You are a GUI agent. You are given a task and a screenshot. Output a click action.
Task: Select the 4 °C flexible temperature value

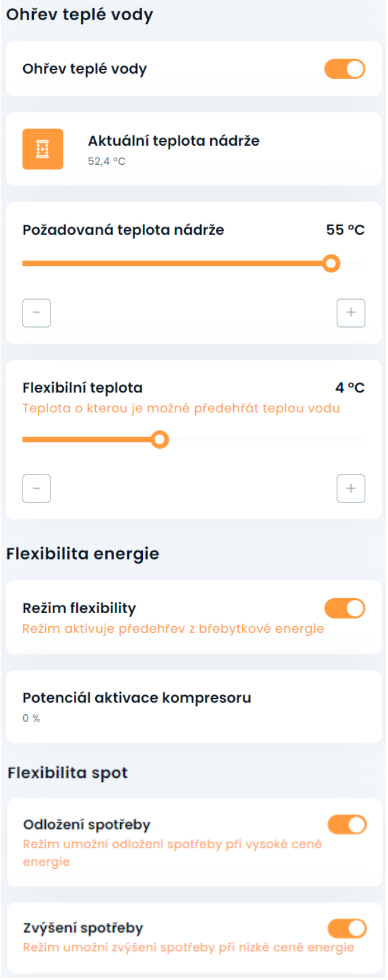tap(350, 388)
